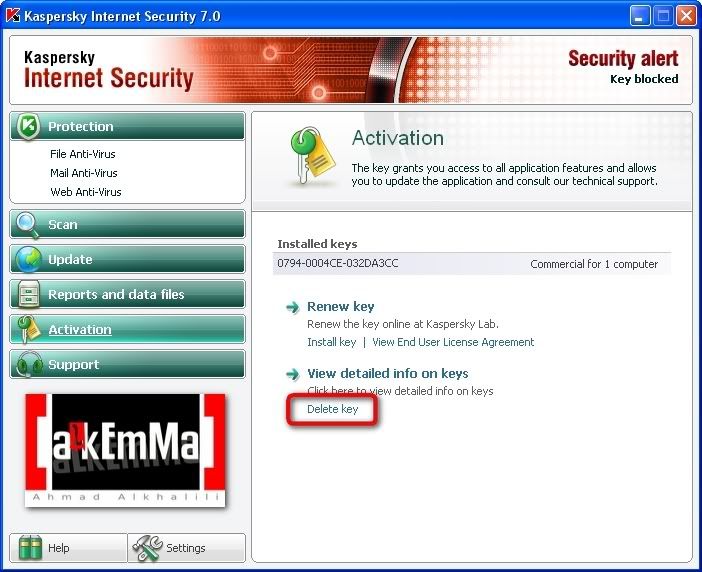The height and width of the screenshot is (572, 702).
Task: Click the Protection shield icon
Action: 28,126
